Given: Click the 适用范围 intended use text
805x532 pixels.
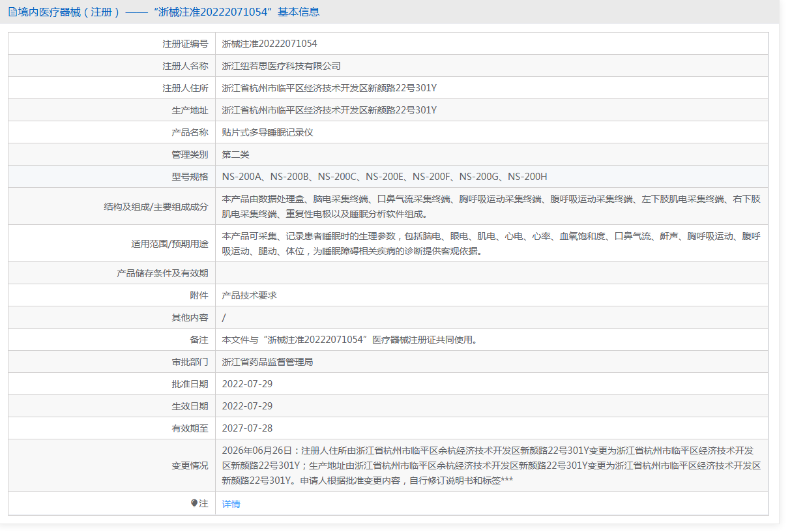Looking at the screenshot, I should [491, 243].
